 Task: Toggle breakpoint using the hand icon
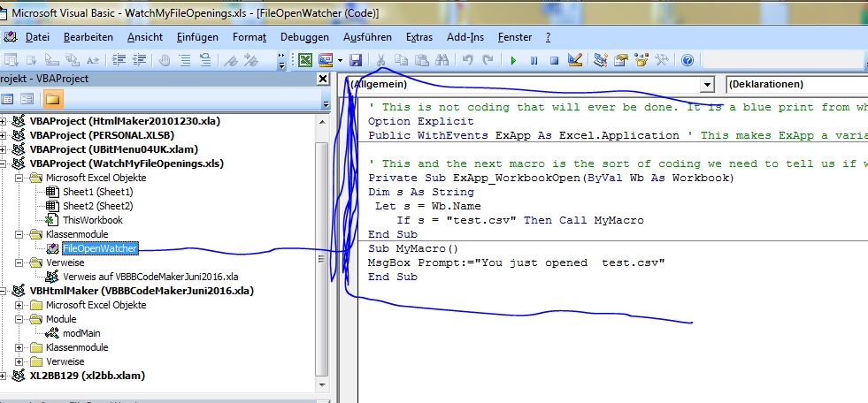164,60
